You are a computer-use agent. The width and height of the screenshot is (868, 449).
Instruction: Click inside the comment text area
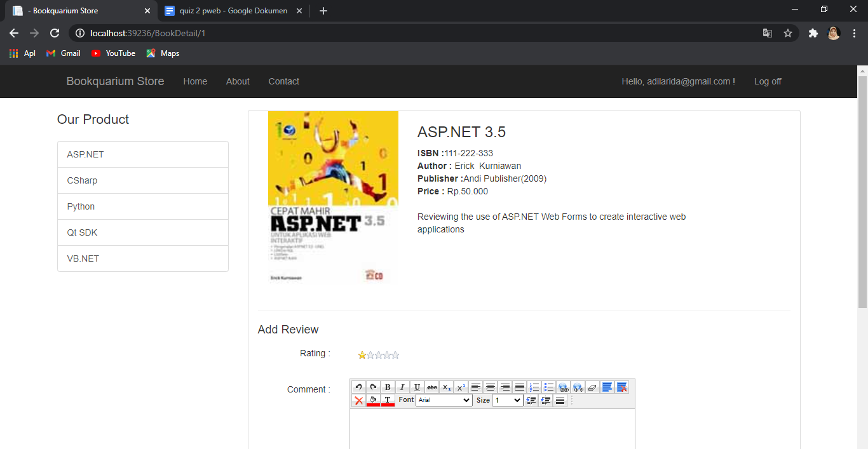[492, 429]
